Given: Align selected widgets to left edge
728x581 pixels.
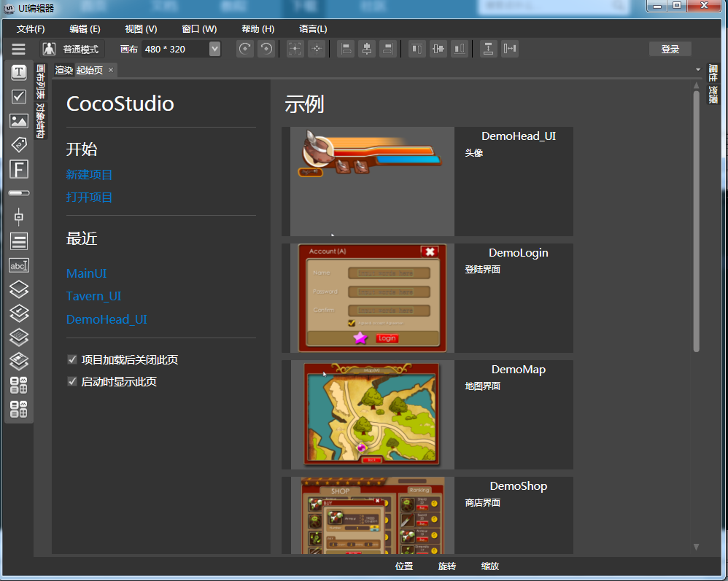Looking at the screenshot, I should [346, 49].
